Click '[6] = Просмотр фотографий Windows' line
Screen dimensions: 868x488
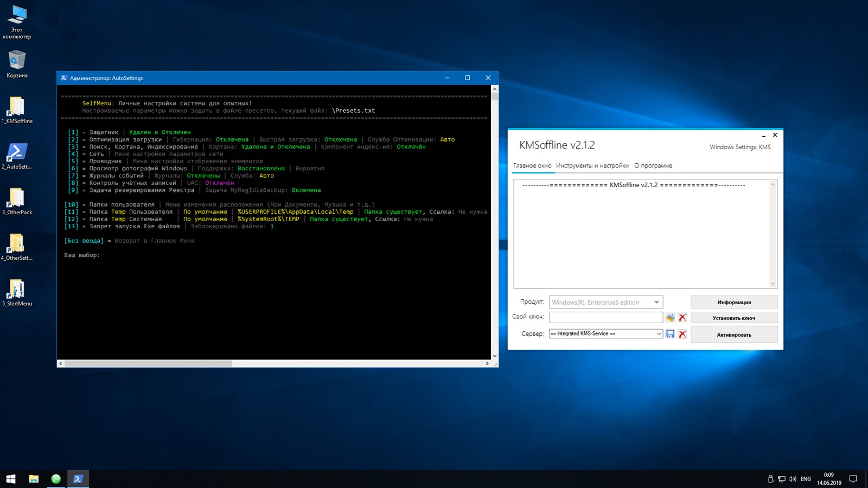click(196, 169)
